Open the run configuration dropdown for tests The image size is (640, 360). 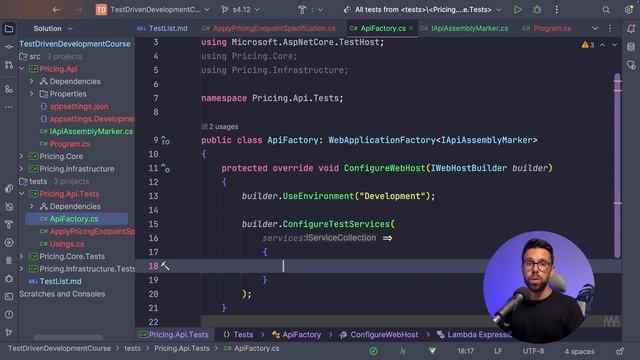tap(422, 9)
